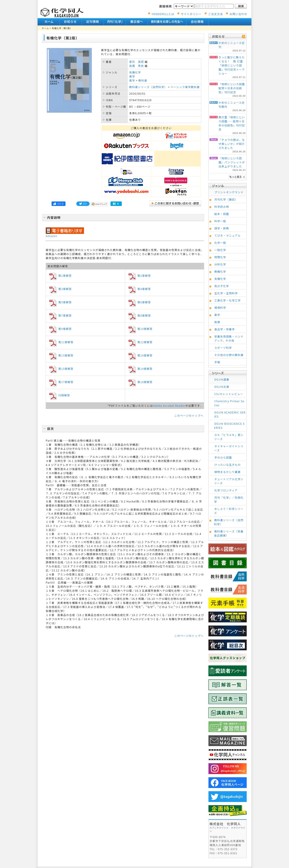Open the HMV&BOOKS online store logo

176,182
